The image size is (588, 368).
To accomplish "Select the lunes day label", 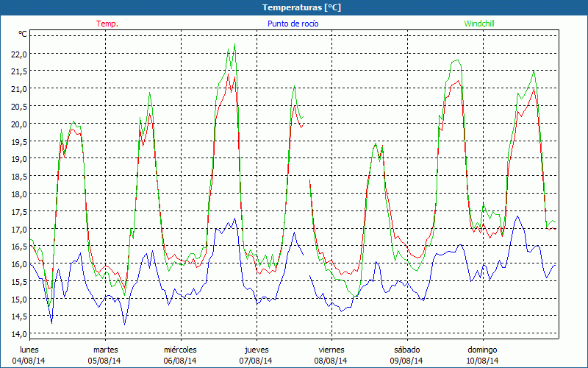I will [29, 350].
